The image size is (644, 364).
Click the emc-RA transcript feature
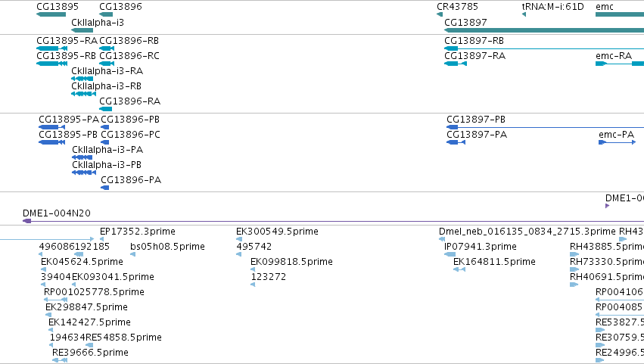coord(620,64)
